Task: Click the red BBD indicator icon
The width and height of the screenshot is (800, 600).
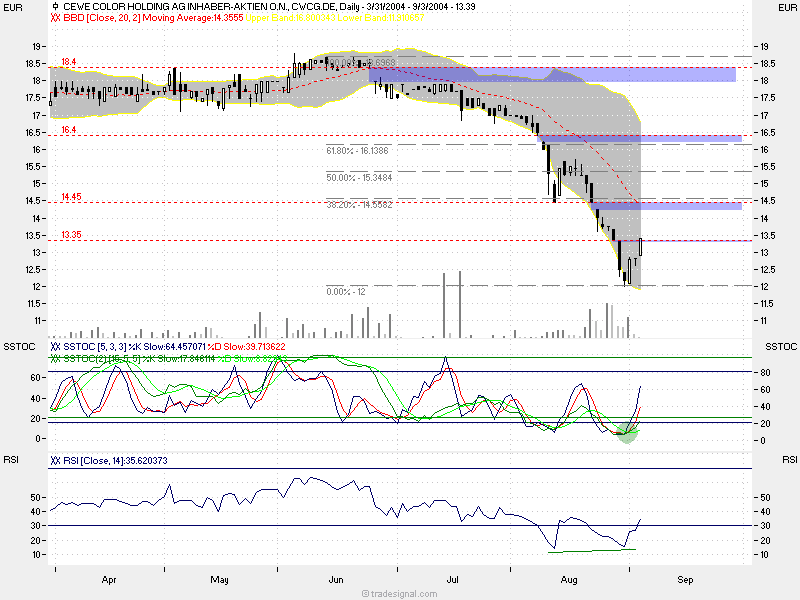Action: click(56, 18)
